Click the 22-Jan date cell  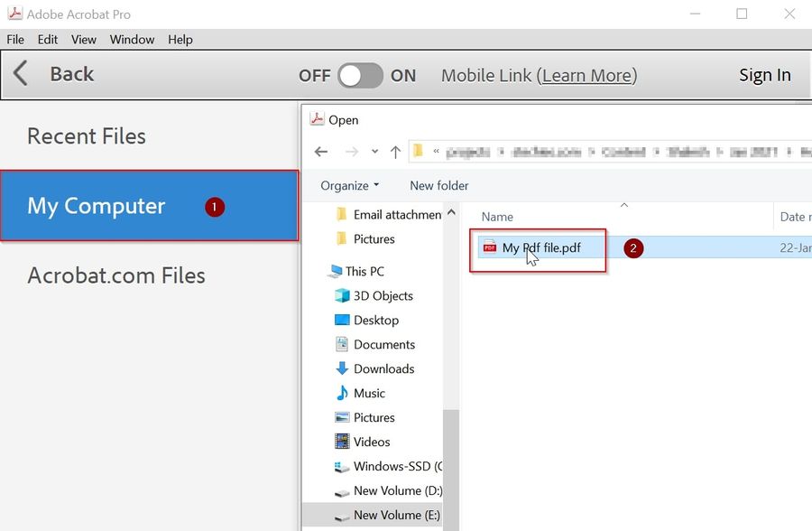796,248
